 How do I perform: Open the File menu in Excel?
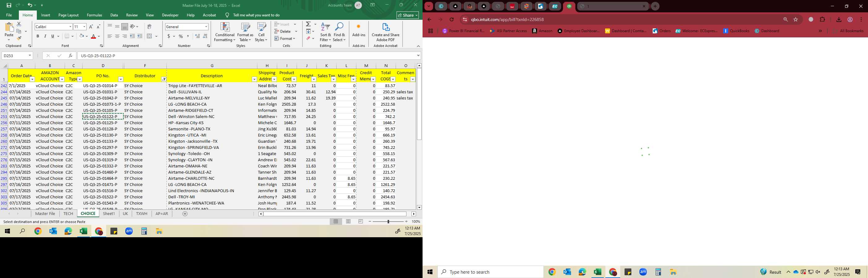pos(9,15)
